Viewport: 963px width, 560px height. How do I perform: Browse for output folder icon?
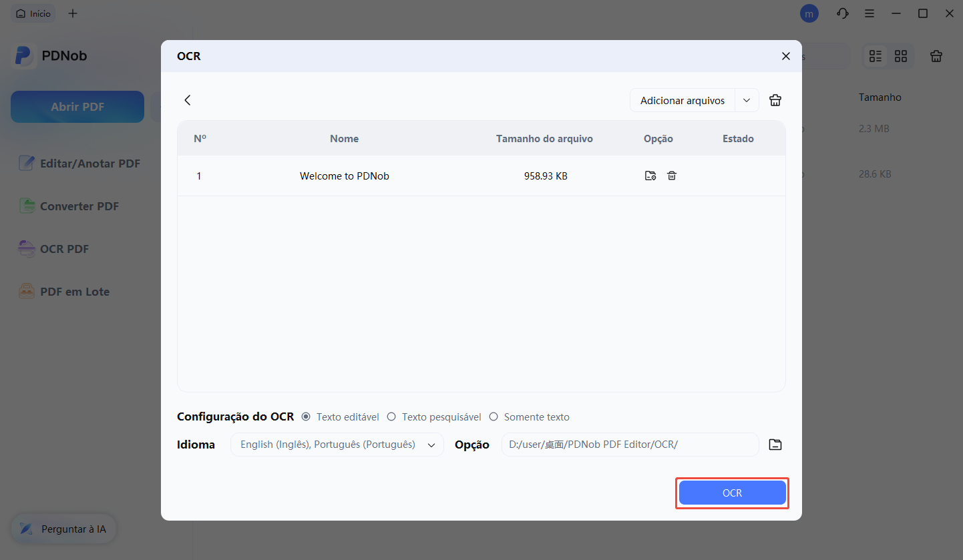point(775,445)
